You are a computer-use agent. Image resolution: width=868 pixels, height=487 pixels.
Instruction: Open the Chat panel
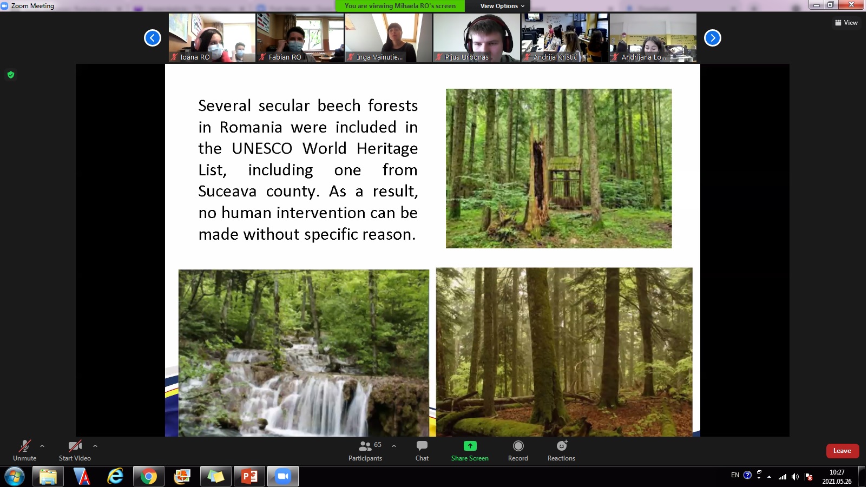[422, 450]
